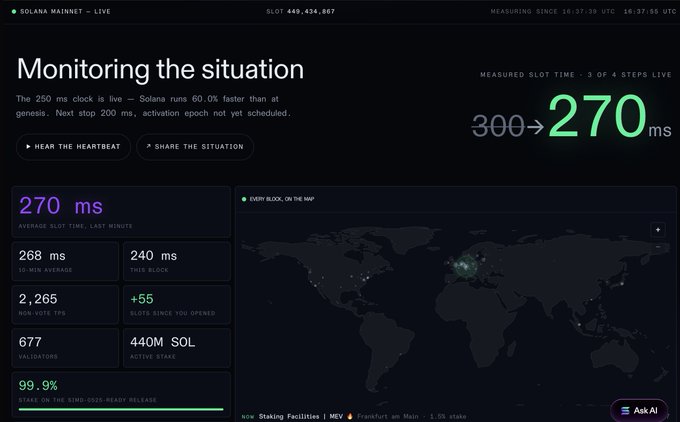Click the fire emoji next to MEV
This screenshot has height=422, width=680.
(x=350, y=416)
